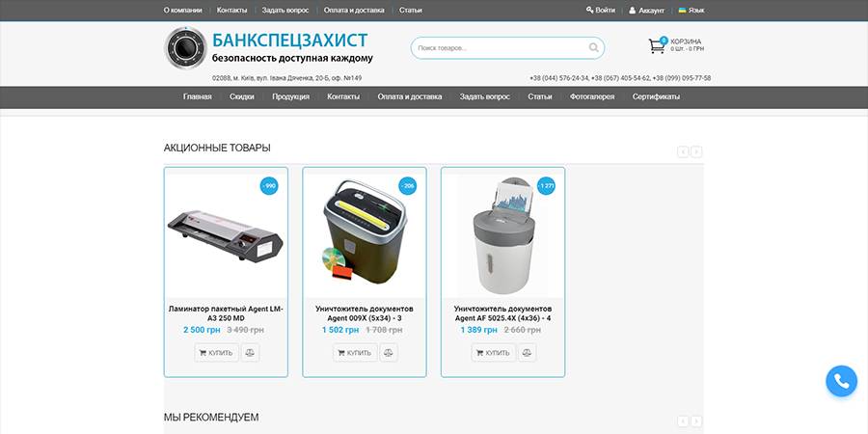The width and height of the screenshot is (868, 434).
Task: Expand the Аккаунт account menu
Action: [646, 10]
